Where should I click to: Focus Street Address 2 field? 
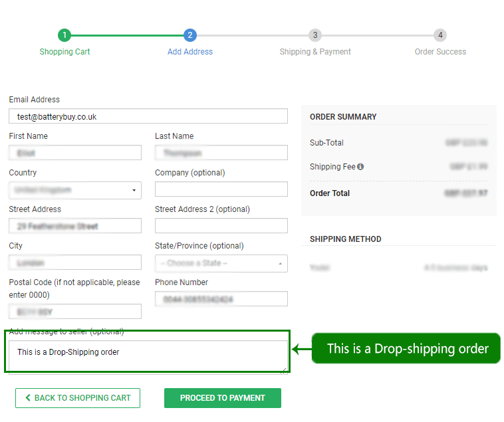(221, 226)
